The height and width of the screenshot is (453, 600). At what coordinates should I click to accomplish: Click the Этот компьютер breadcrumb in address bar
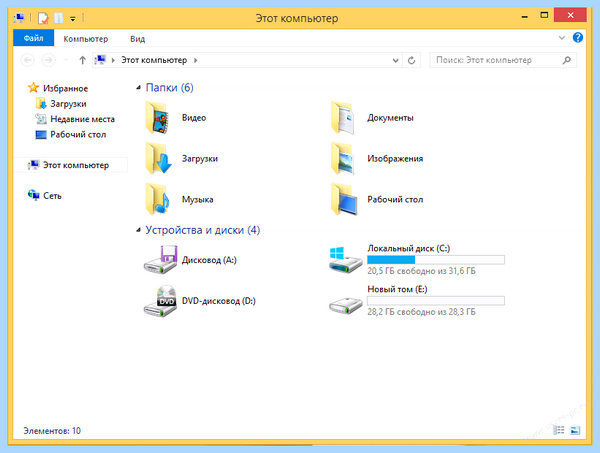tap(154, 60)
